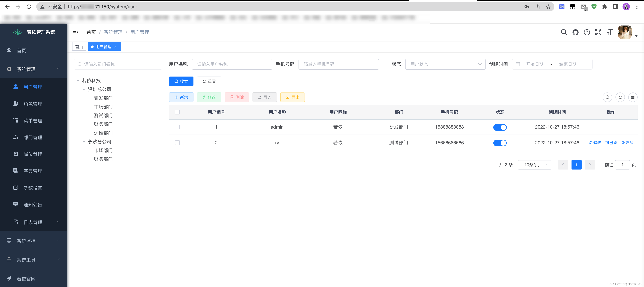Toggle fullscreen mode icon
Screen dimensions: 644x287
click(x=598, y=32)
